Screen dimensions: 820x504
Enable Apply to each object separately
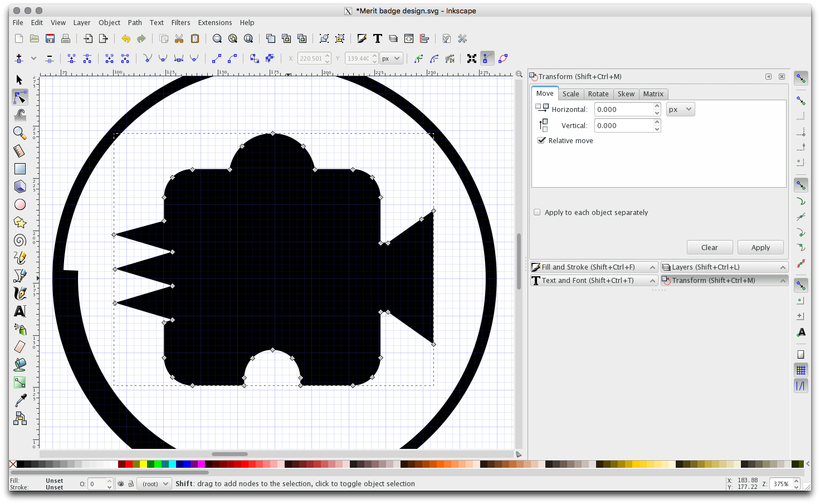tap(537, 212)
